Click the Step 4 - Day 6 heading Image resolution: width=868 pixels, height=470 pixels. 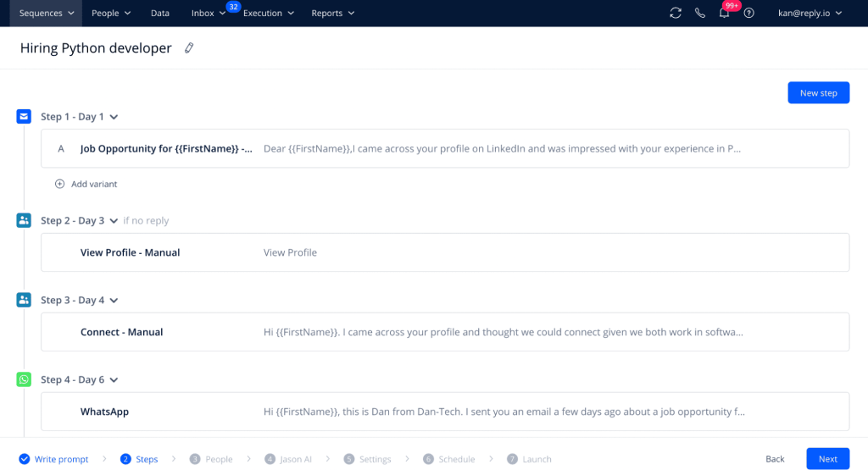(x=72, y=380)
